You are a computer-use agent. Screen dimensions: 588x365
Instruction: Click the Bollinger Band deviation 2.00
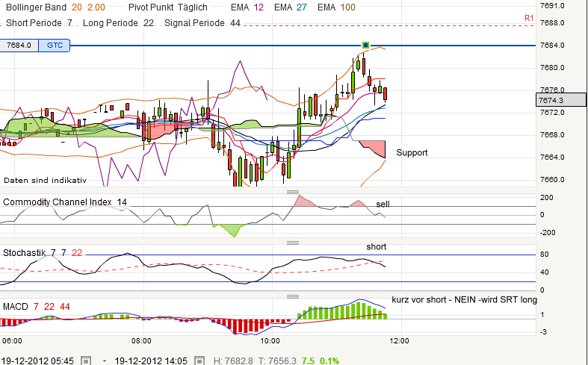[96, 7]
